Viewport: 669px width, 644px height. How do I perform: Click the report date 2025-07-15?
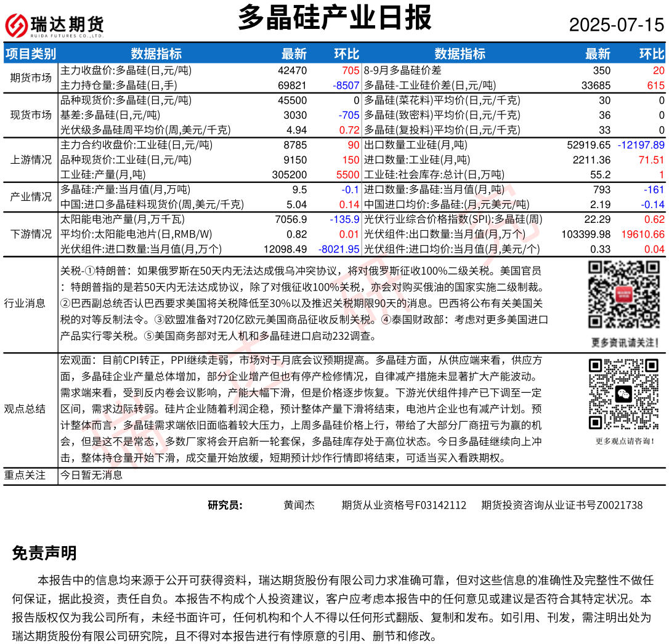[616, 25]
